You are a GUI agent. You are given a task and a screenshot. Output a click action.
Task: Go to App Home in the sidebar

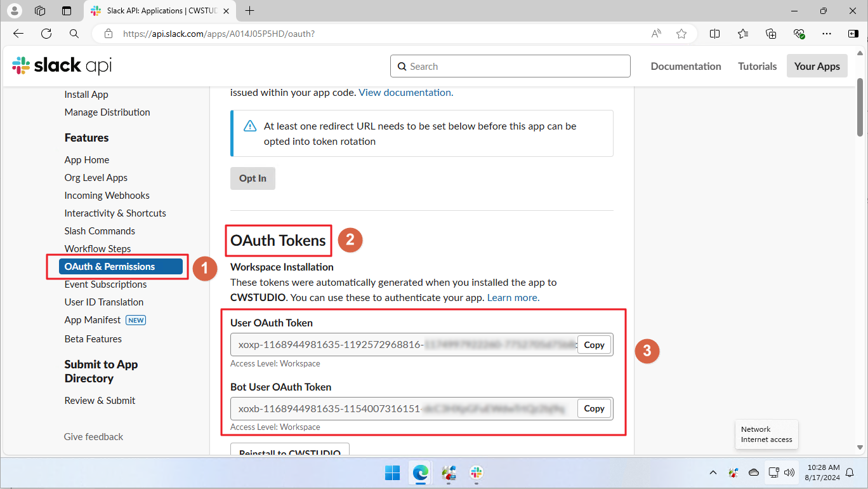click(x=87, y=160)
